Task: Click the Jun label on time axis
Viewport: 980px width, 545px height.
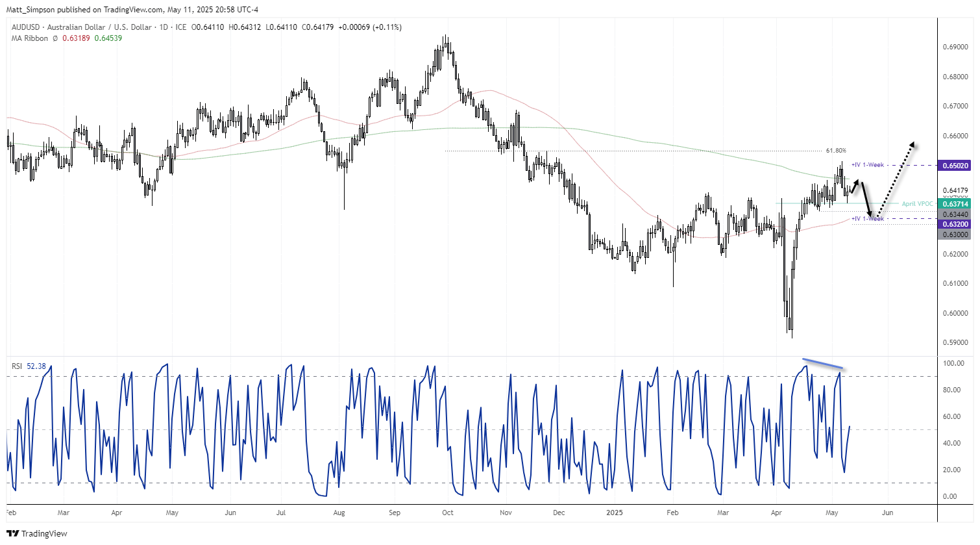Action: tap(887, 513)
